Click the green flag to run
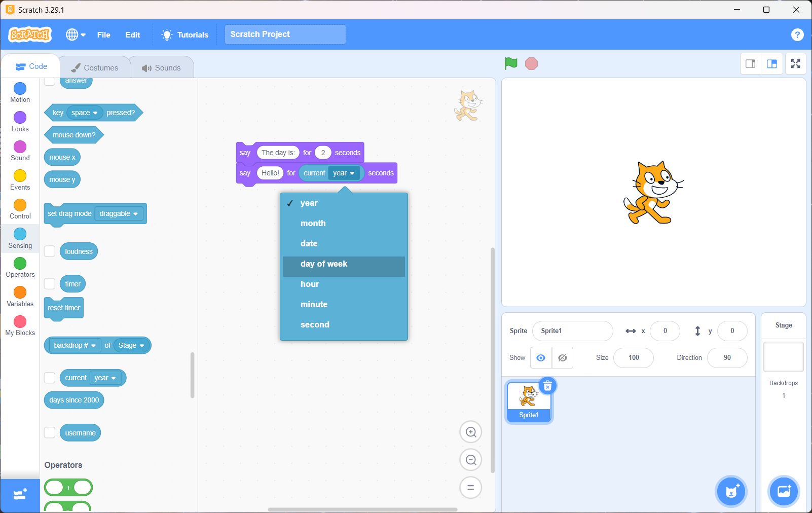 pos(511,63)
